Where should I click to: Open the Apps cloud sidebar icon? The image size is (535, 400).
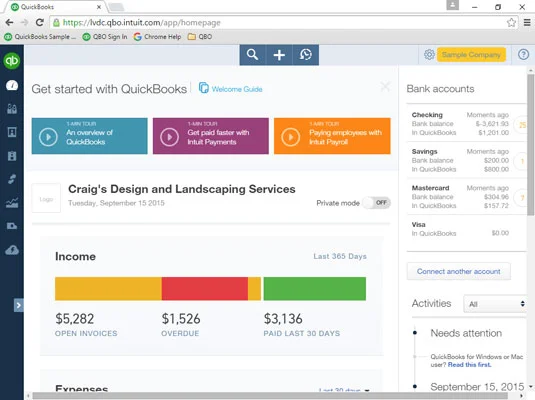[12, 250]
